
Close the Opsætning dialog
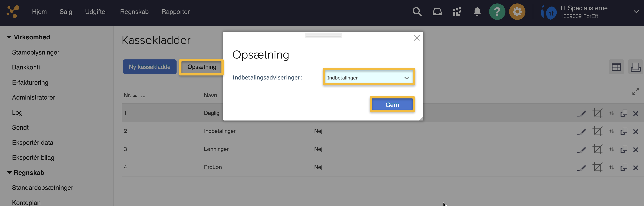pyautogui.click(x=417, y=38)
